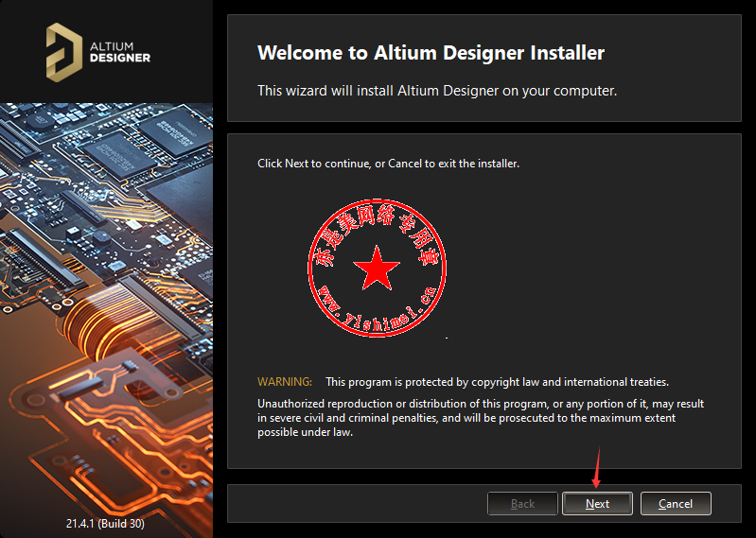Click the yellow WARNING label

285,382
